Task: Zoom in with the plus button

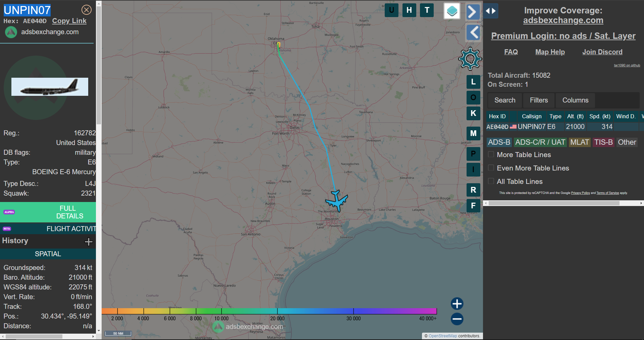Action: 457,304
